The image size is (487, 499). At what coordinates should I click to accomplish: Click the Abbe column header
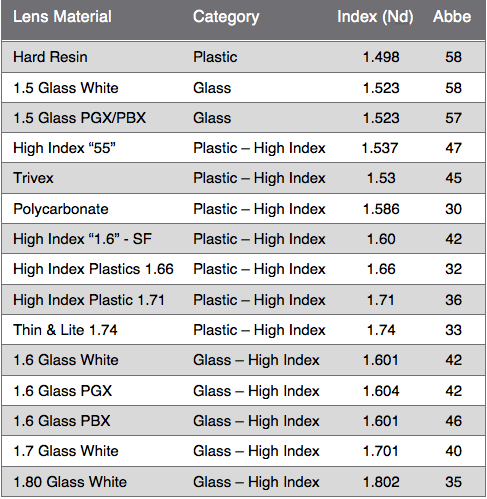coord(452,17)
